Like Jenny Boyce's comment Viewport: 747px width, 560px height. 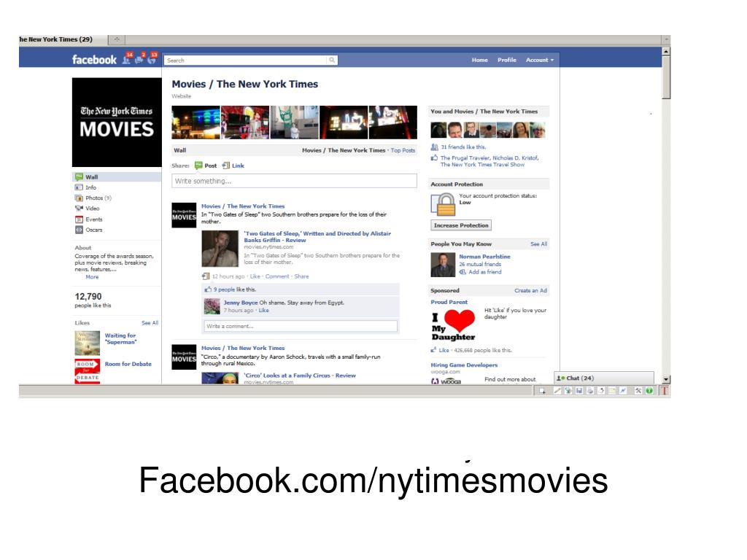pos(263,311)
